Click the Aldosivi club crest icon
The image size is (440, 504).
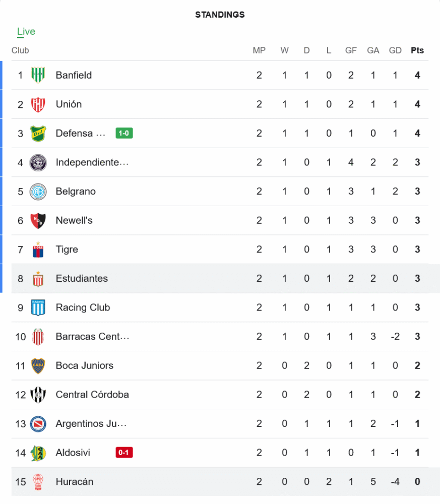[x=38, y=453]
